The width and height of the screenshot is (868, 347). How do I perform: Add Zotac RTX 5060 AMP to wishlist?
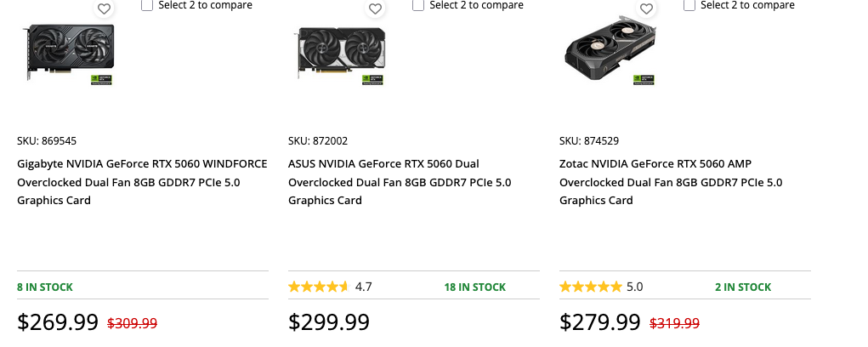pos(646,9)
